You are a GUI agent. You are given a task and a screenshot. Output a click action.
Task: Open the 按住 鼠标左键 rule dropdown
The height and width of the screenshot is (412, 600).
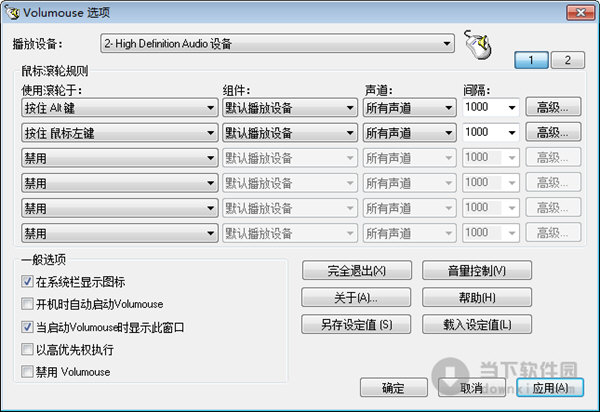(x=120, y=133)
